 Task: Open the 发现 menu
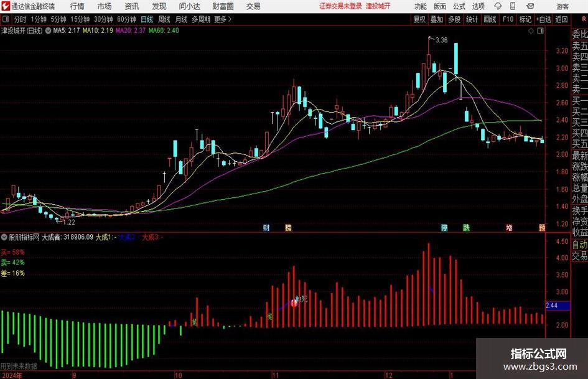(159, 6)
